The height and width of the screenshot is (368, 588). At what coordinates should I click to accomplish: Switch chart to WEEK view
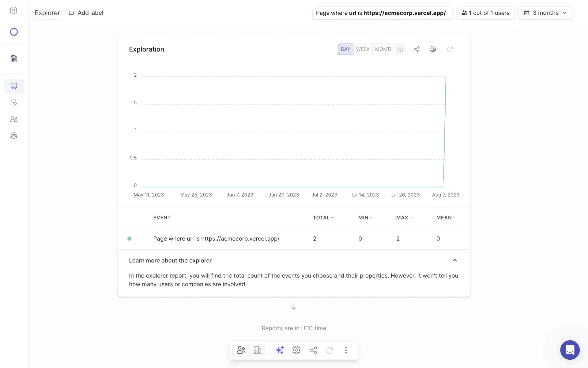[x=363, y=49]
